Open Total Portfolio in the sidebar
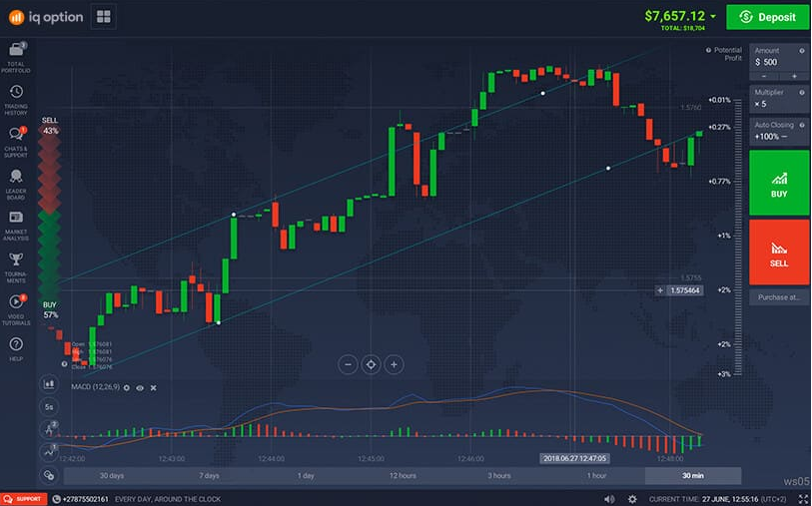The width and height of the screenshot is (812, 506). tap(16, 56)
